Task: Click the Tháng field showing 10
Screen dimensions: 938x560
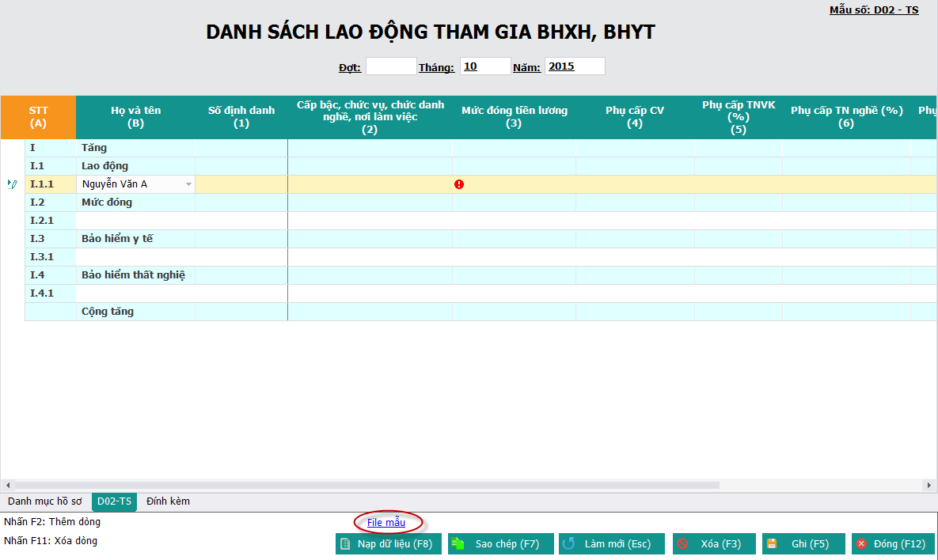Action: 485,66
